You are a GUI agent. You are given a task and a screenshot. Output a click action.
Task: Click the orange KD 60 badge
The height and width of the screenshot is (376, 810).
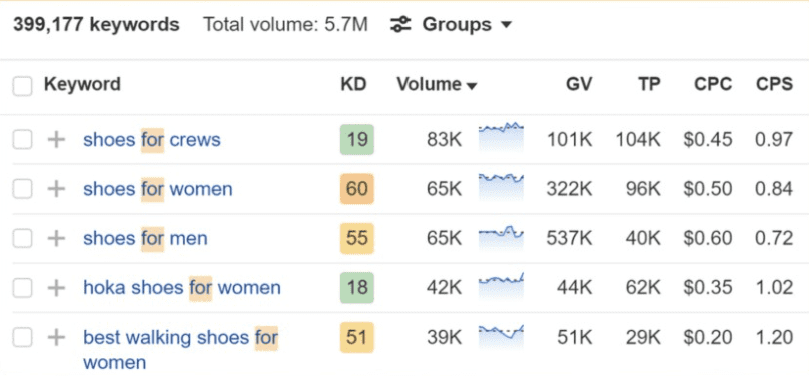tap(356, 189)
